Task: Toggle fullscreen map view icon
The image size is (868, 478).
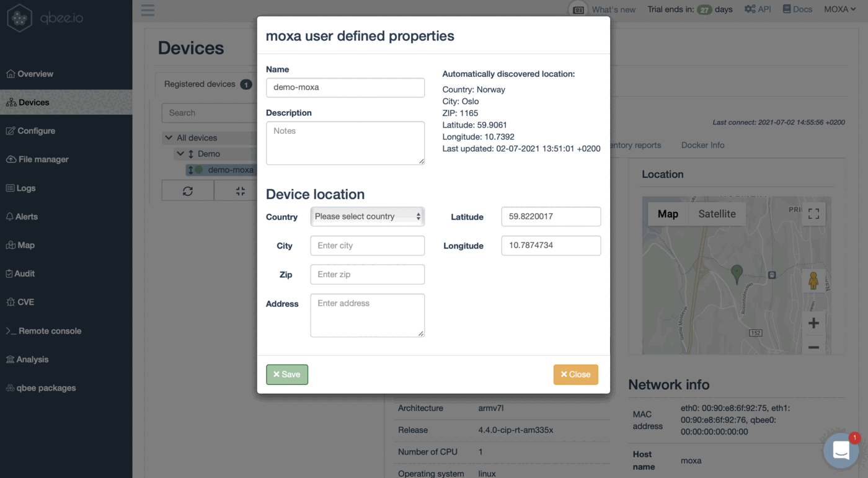Action: pos(813,214)
